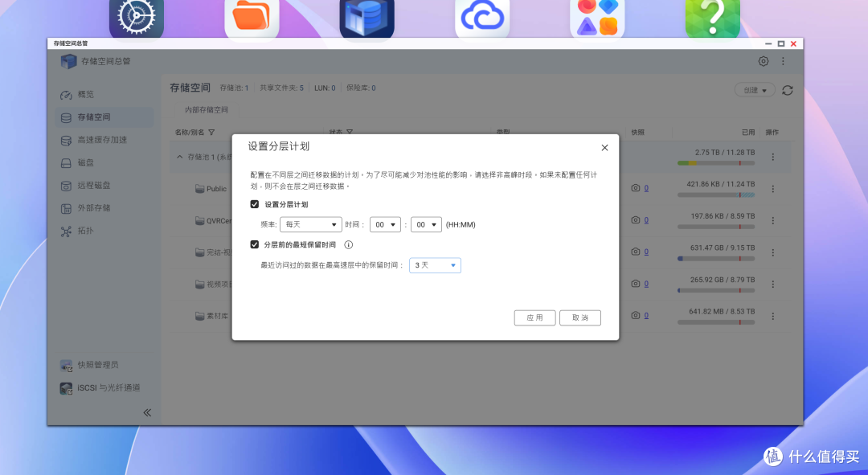Viewport: 868px width, 475px height.
Task: Open actions menu for 631.47 GB row
Action: [773, 252]
